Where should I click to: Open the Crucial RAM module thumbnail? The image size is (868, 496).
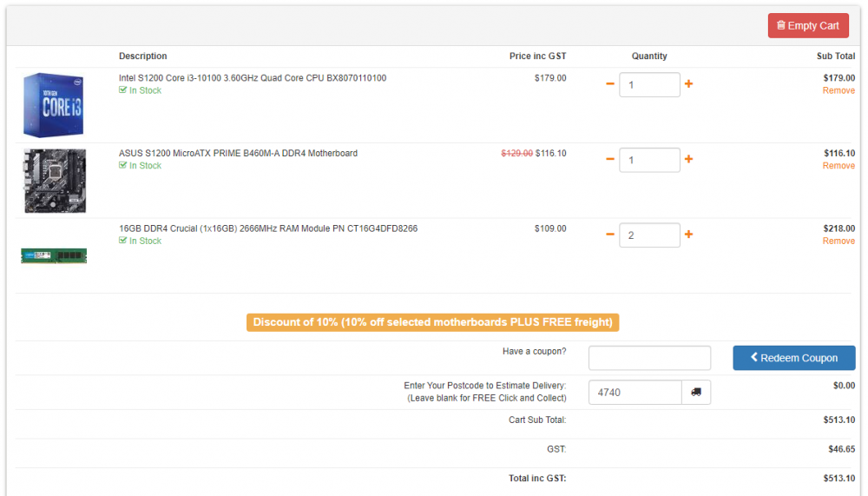click(x=54, y=256)
